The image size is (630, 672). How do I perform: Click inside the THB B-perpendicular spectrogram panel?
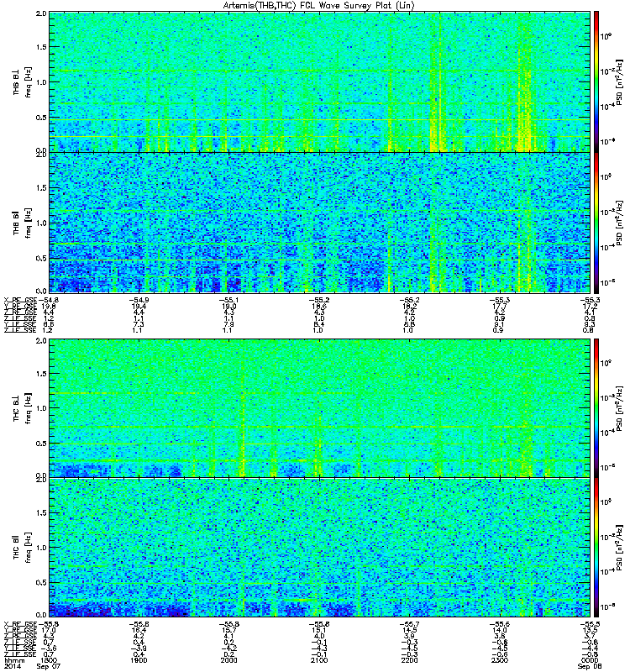[319, 81]
